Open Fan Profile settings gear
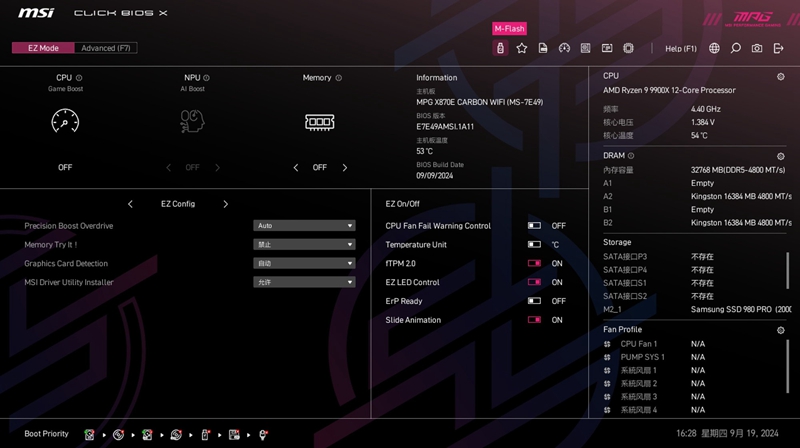Viewport: 800px width, 448px height. click(x=781, y=330)
